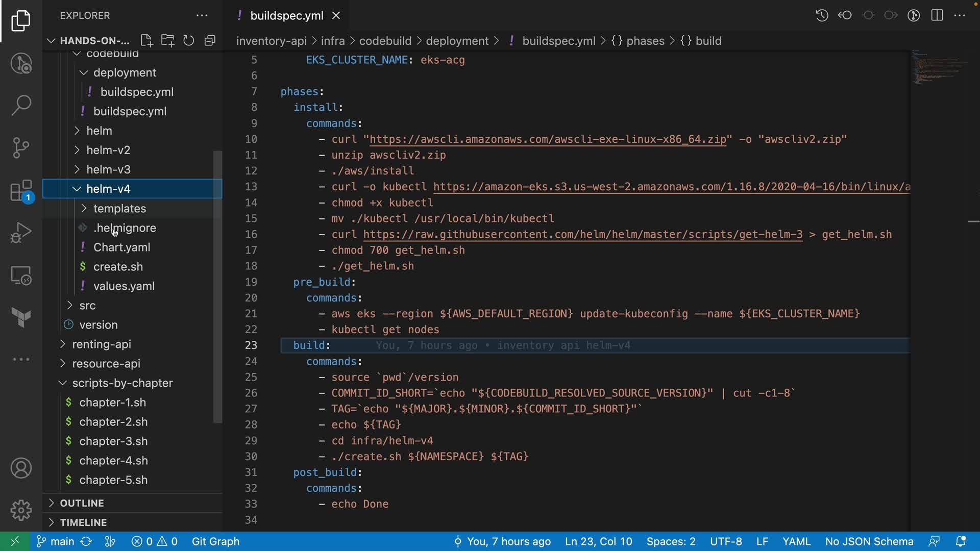Click the main branch in status bar
Image resolution: width=980 pixels, height=551 pixels.
(x=56, y=541)
